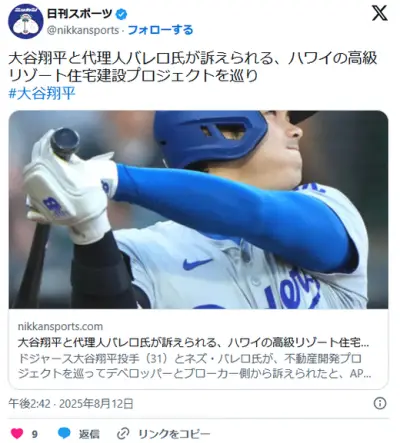
Task: Click the blue verified badge
Action: click(x=121, y=14)
